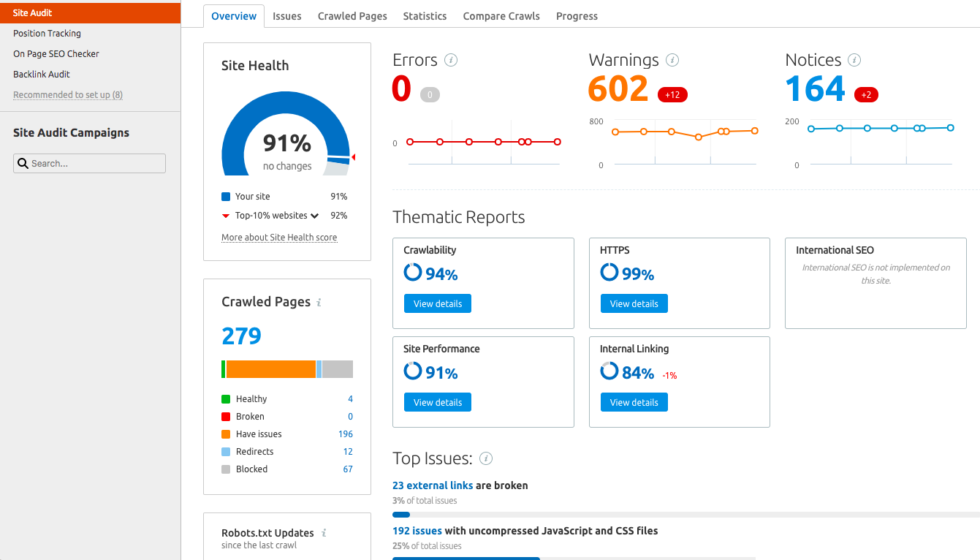This screenshot has width=980, height=560.
Task: Click the uncompressed JavaScript issues progress bar
Action: (x=574, y=559)
